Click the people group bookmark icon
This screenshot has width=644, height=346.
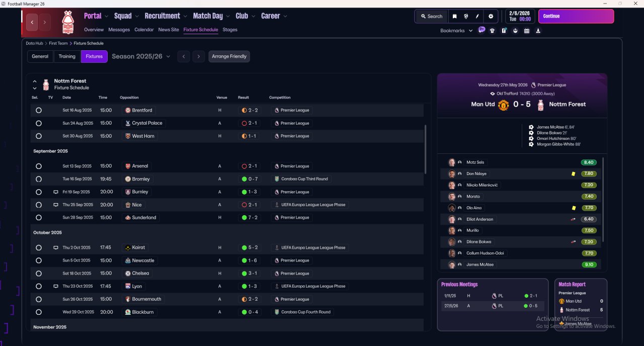click(x=515, y=31)
